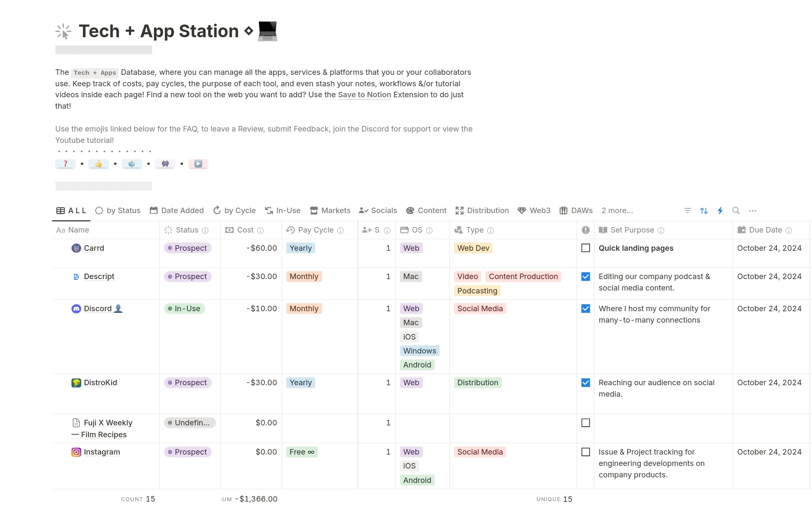Click the Discord app icon in the Name column

coord(76,309)
